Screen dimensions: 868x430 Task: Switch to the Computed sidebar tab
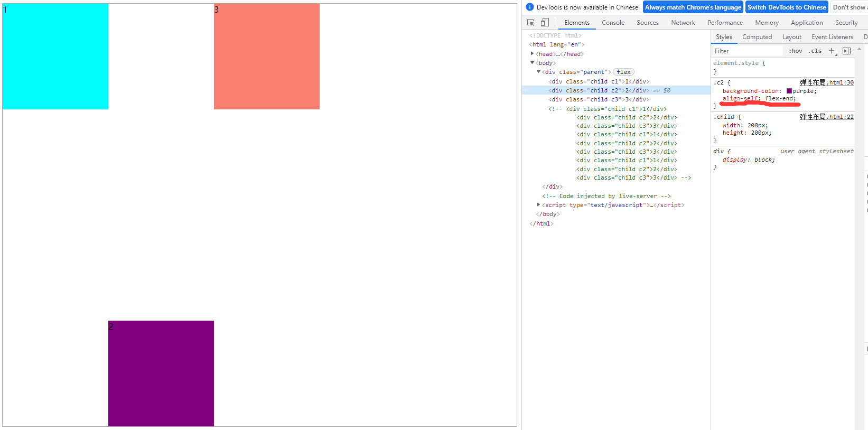(x=757, y=37)
